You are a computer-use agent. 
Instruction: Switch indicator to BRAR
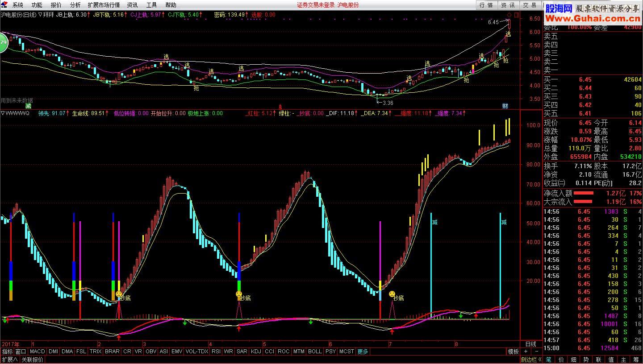point(112,352)
